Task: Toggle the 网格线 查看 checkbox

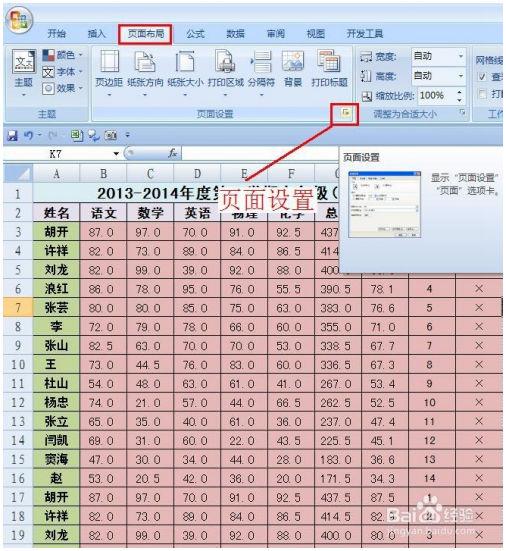Action: 483,76
